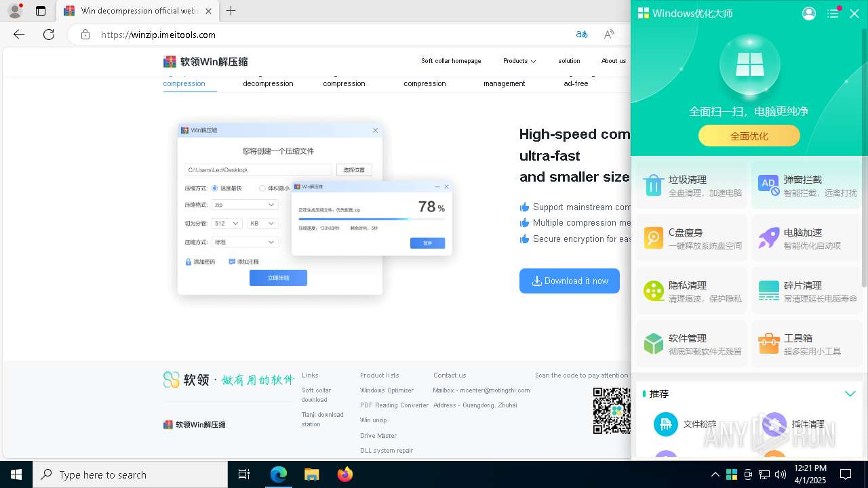Expand the Products dropdown menu
Screen dimensions: 868x488
tap(519, 61)
